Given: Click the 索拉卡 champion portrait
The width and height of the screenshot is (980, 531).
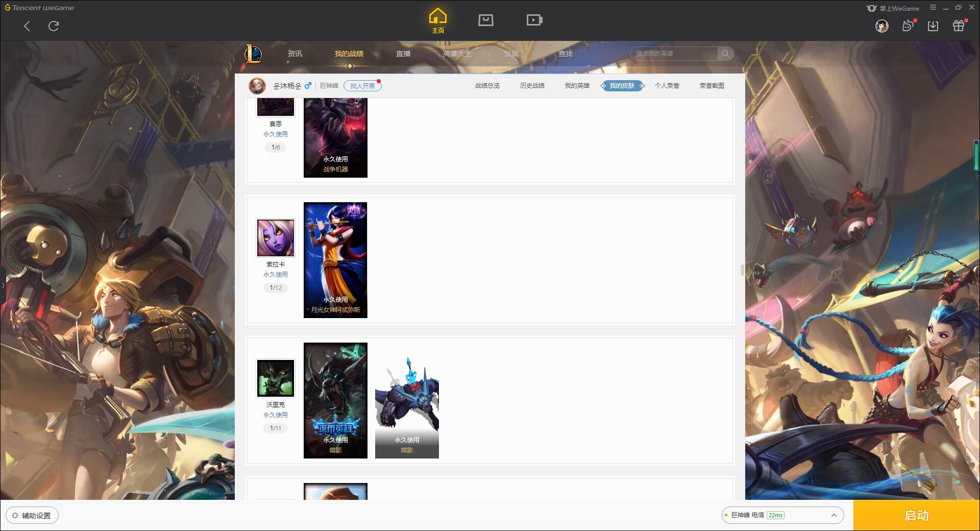Looking at the screenshot, I should [x=276, y=238].
